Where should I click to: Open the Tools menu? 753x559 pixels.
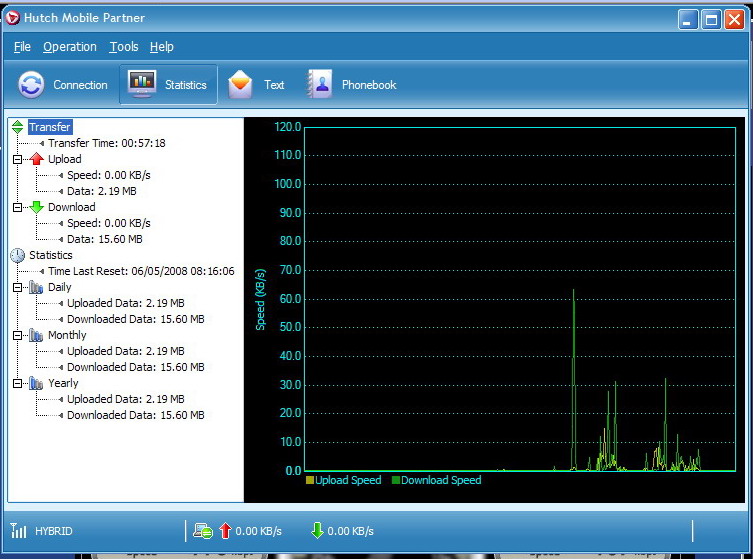124,47
